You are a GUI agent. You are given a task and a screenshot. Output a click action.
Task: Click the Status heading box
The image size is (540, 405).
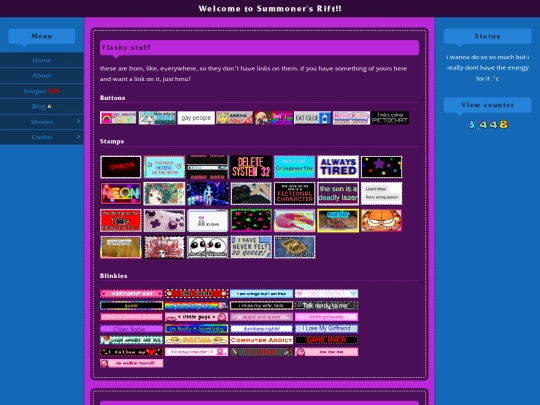point(487,36)
